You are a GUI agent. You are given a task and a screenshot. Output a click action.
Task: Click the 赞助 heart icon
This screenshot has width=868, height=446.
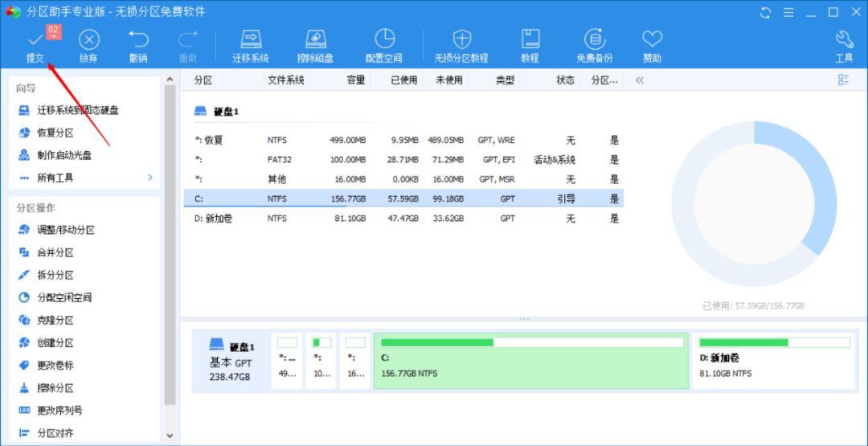(x=652, y=46)
